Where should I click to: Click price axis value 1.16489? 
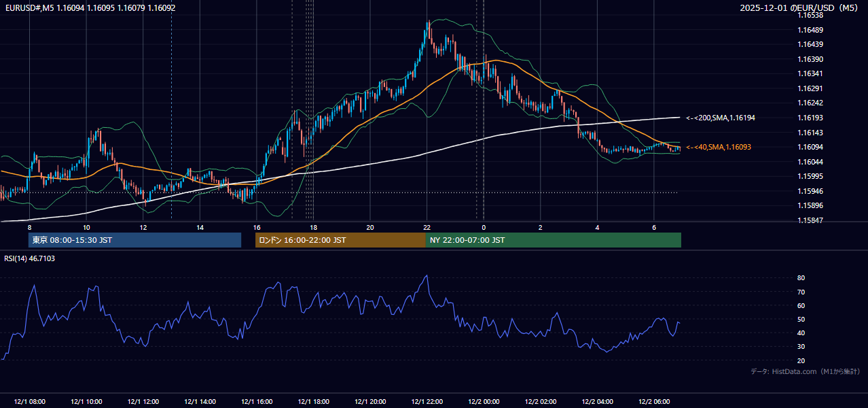[x=810, y=30]
